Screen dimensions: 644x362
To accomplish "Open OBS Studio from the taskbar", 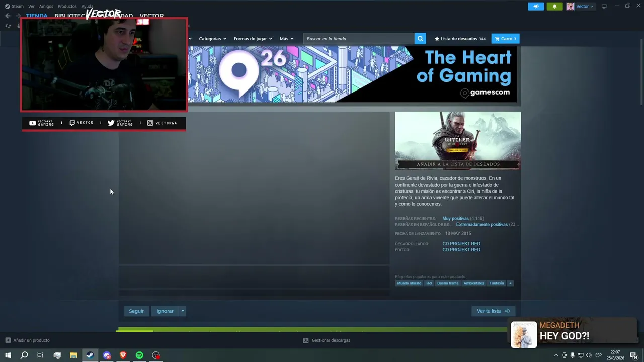I will 156,355.
